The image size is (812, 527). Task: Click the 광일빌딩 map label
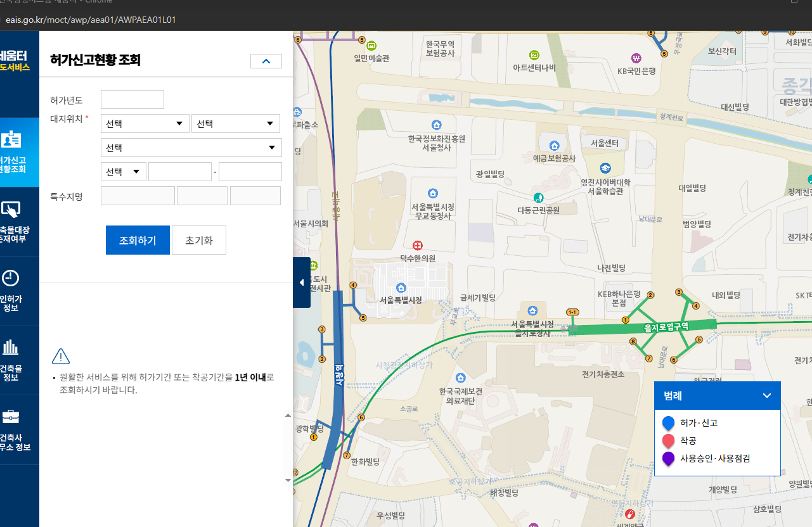tap(489, 174)
